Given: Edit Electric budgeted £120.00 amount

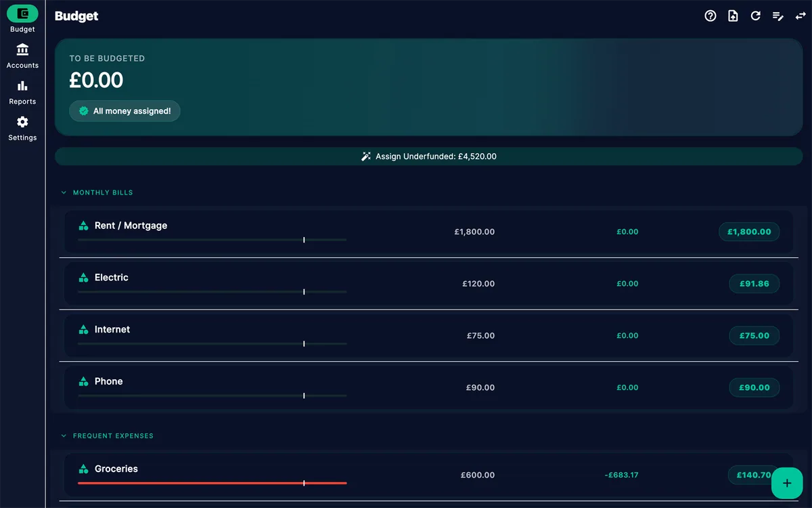Looking at the screenshot, I should pos(478,284).
